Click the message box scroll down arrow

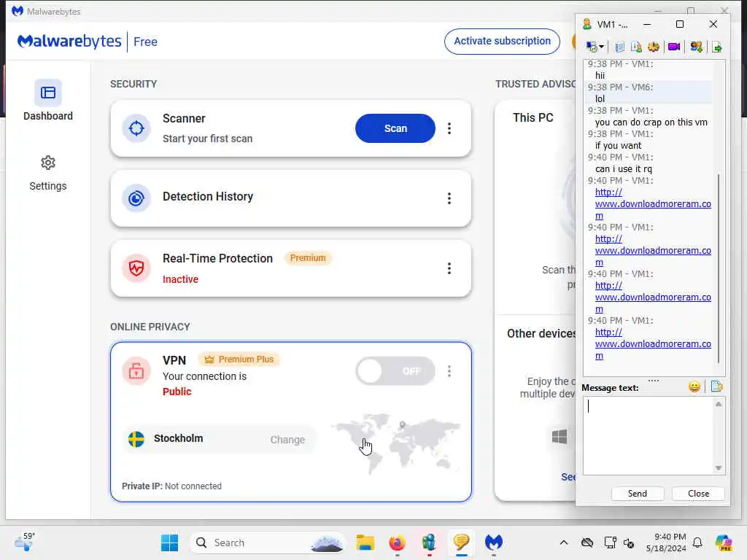tap(719, 468)
